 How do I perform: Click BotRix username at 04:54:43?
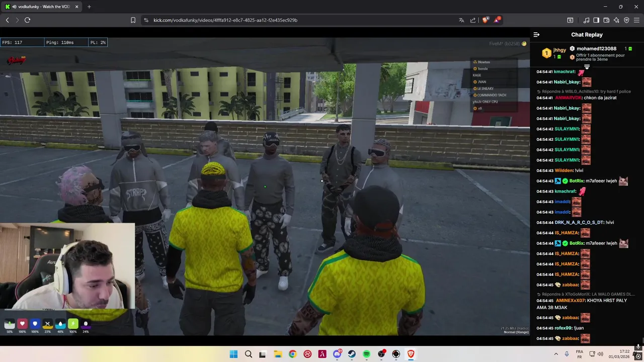(x=576, y=181)
